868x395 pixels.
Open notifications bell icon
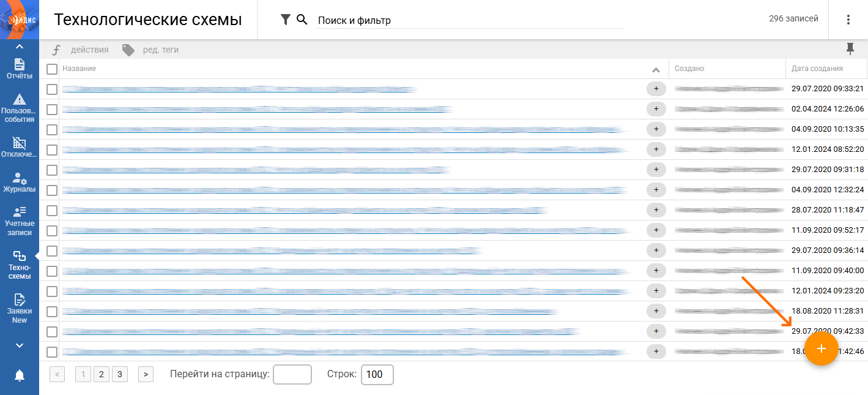[x=20, y=375]
